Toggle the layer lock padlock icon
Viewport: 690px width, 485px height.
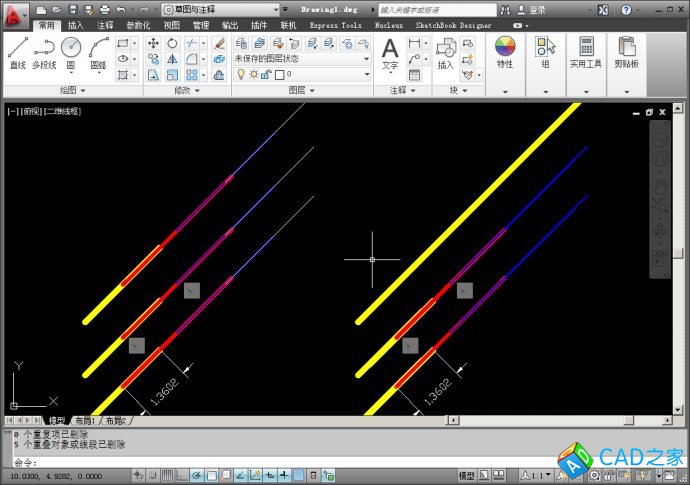tap(267, 74)
